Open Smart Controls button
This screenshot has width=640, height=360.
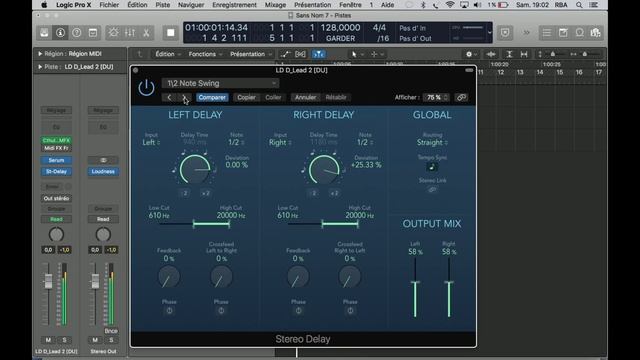tap(113, 33)
